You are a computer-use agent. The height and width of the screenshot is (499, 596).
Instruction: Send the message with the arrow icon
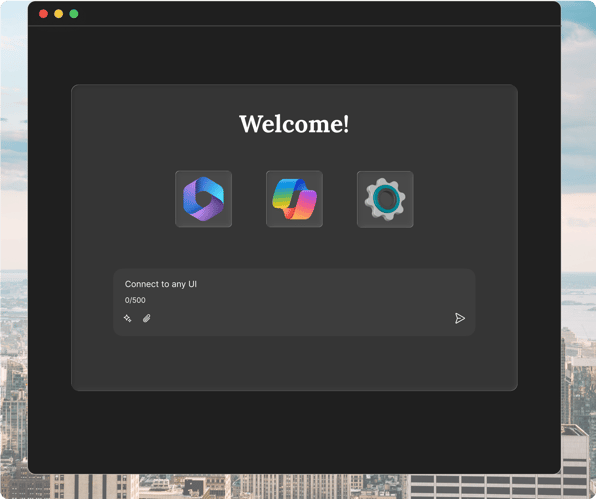(460, 318)
